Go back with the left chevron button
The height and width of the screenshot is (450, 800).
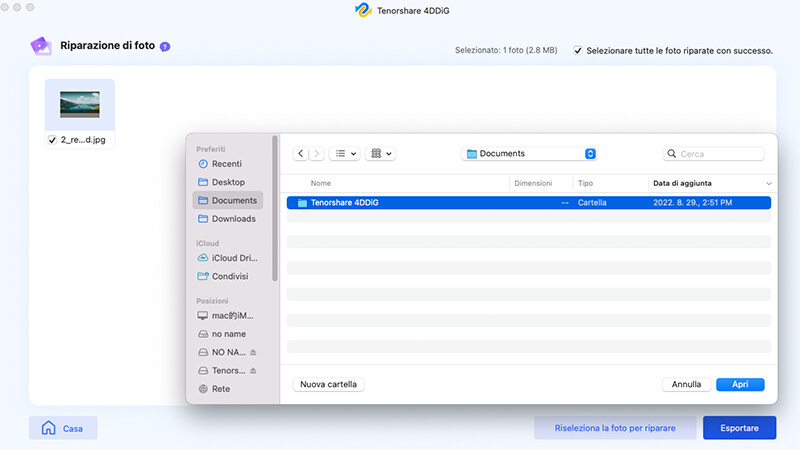301,154
